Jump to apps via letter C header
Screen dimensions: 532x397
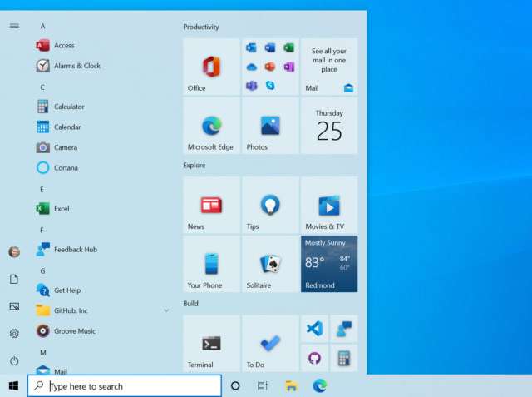pyautogui.click(x=42, y=87)
